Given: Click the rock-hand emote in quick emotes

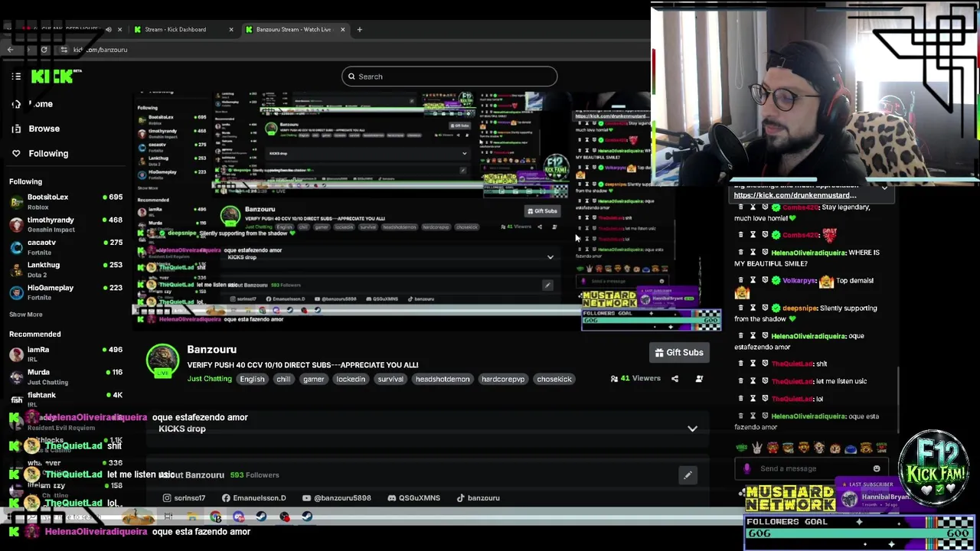Looking at the screenshot, I should (x=756, y=448).
